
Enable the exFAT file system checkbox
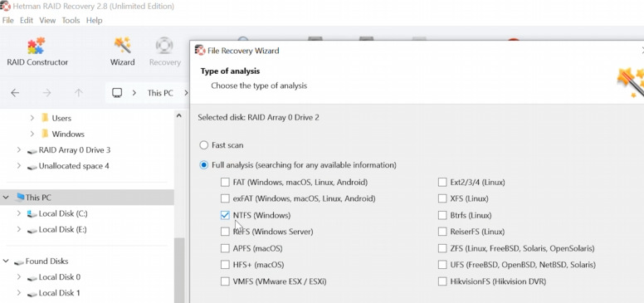click(225, 198)
